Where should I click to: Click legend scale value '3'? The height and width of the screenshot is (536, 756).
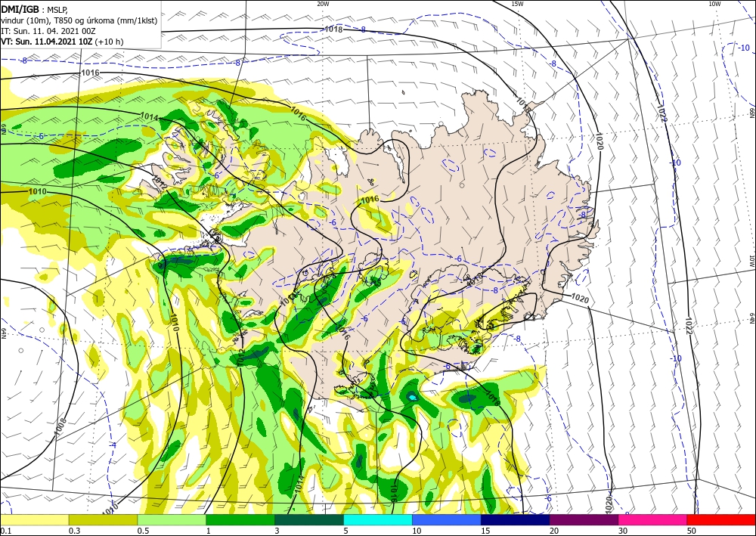click(x=277, y=531)
